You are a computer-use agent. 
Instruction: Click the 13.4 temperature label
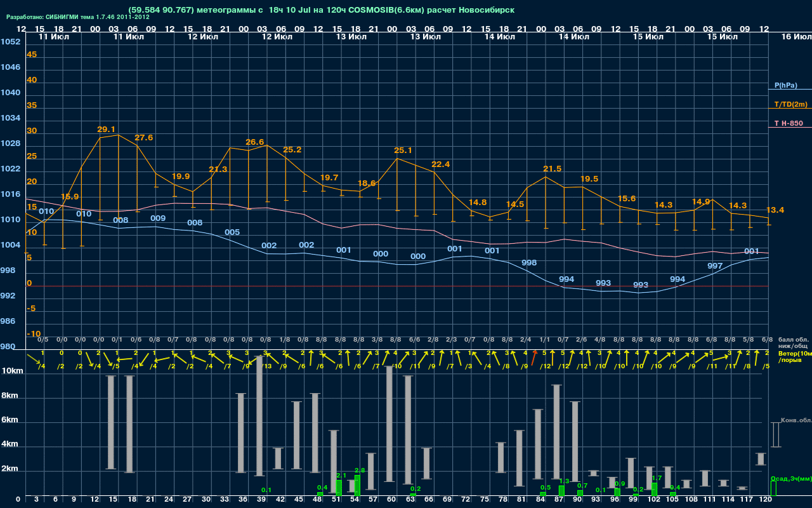tap(775, 210)
